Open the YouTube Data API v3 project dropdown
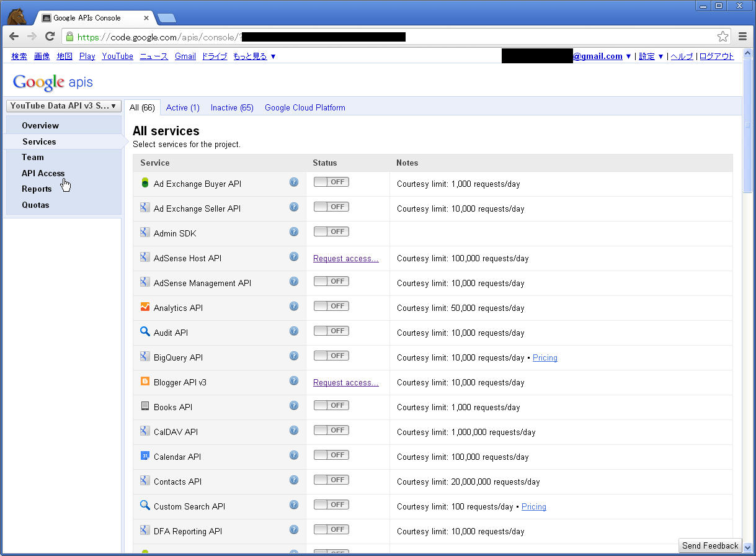756x556 pixels. 63,106
